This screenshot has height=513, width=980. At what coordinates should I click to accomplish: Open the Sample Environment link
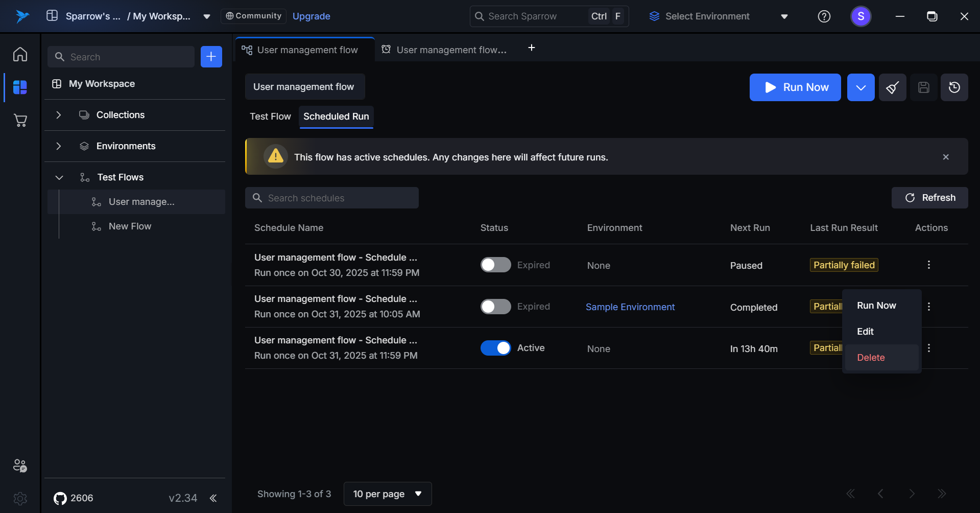click(x=630, y=307)
